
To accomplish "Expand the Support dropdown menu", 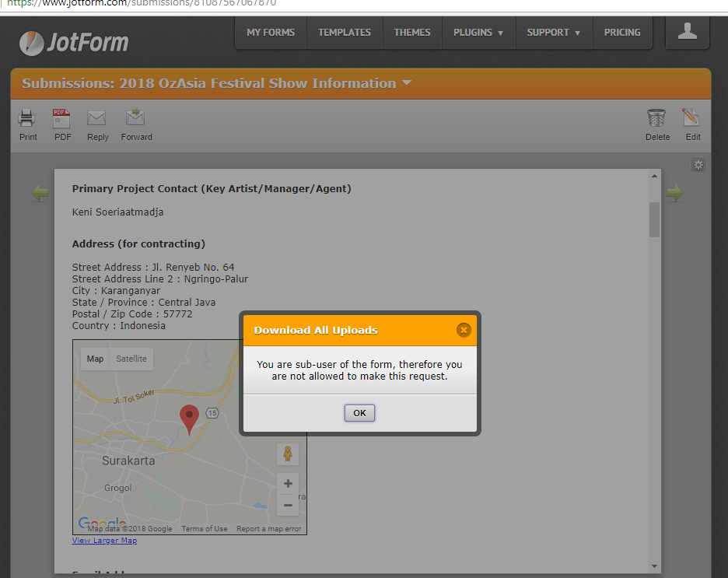I will 553,33.
